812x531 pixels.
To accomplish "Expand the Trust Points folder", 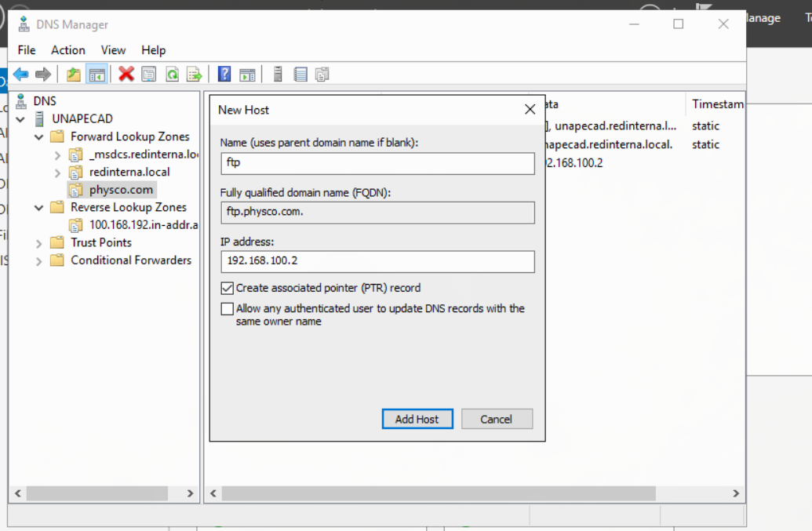I will [x=39, y=243].
